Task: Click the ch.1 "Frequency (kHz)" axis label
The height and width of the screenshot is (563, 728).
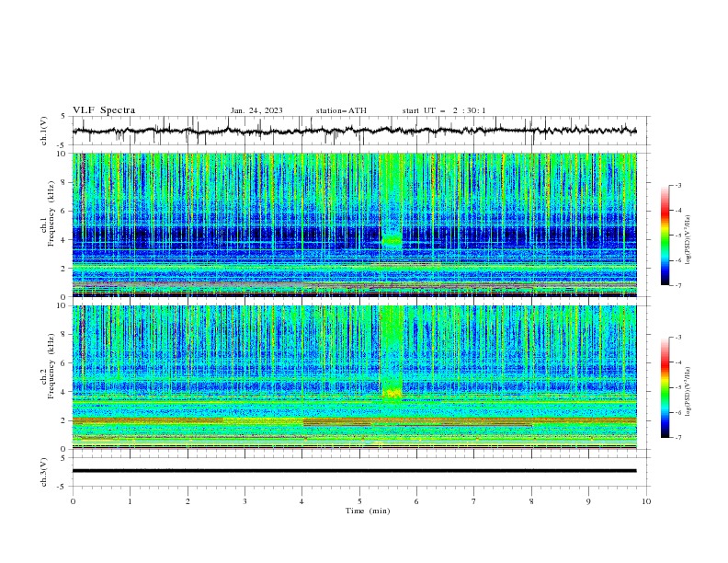Action: tap(51, 214)
